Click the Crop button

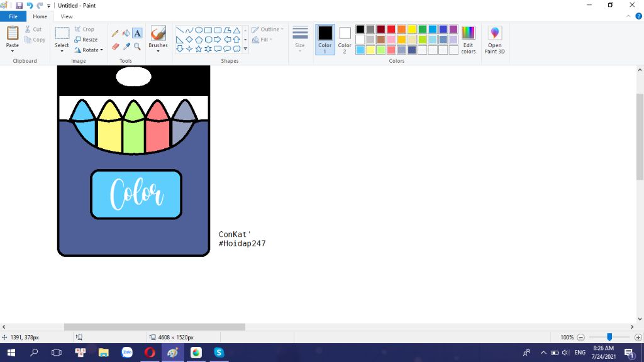(x=85, y=29)
